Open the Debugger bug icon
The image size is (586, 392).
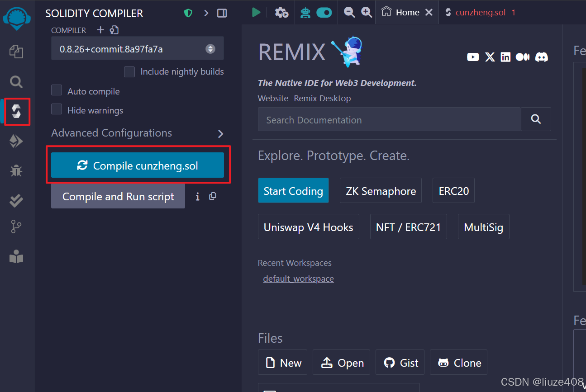[x=16, y=171]
